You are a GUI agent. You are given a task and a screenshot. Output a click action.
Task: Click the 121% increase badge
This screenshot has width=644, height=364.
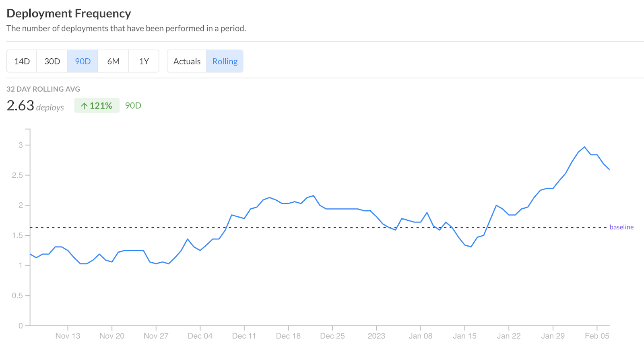pyautogui.click(x=97, y=106)
